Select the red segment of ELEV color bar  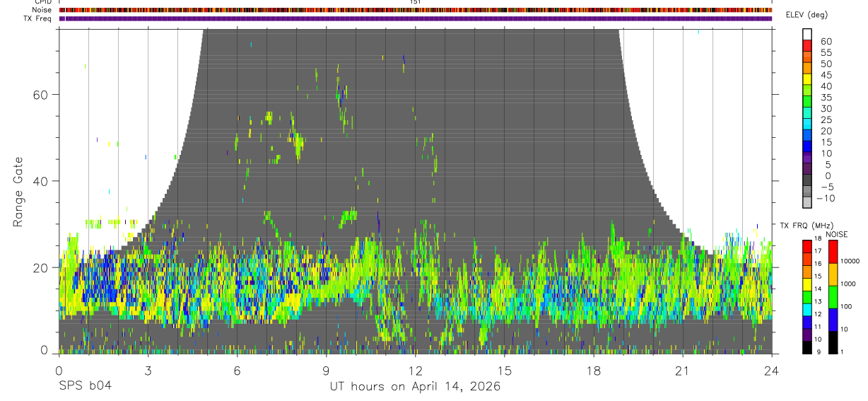coord(807,46)
